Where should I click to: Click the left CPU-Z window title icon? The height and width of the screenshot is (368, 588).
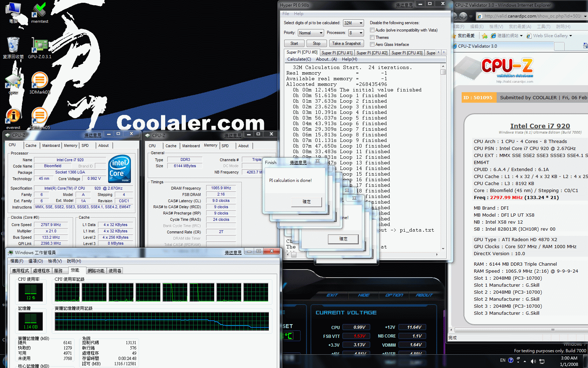coord(8,135)
